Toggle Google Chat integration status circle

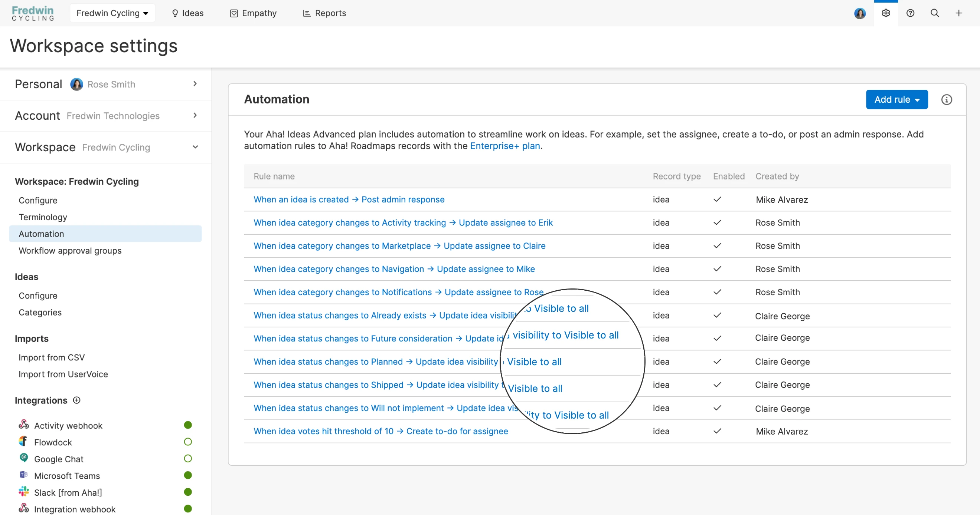(187, 459)
